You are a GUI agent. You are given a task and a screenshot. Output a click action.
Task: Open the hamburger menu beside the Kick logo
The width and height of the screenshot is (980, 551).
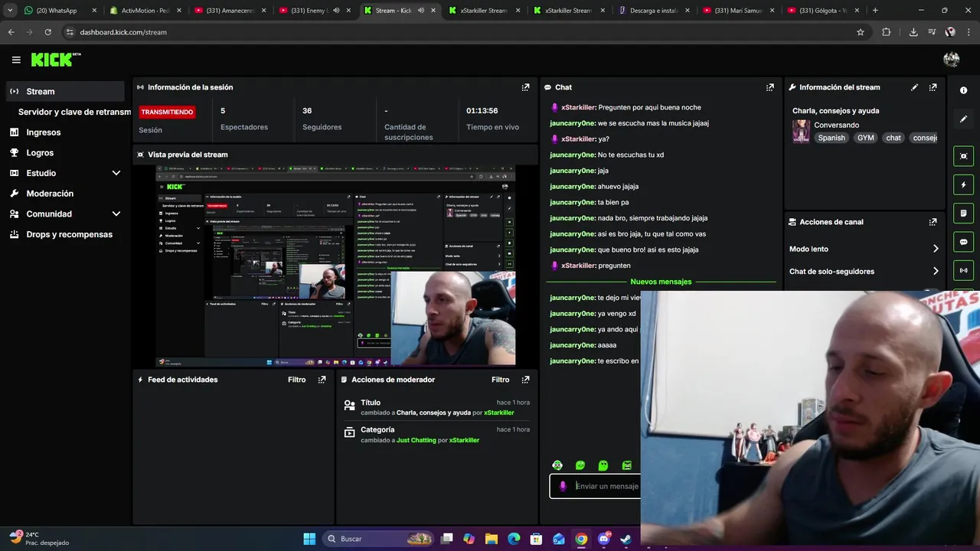pyautogui.click(x=16, y=60)
